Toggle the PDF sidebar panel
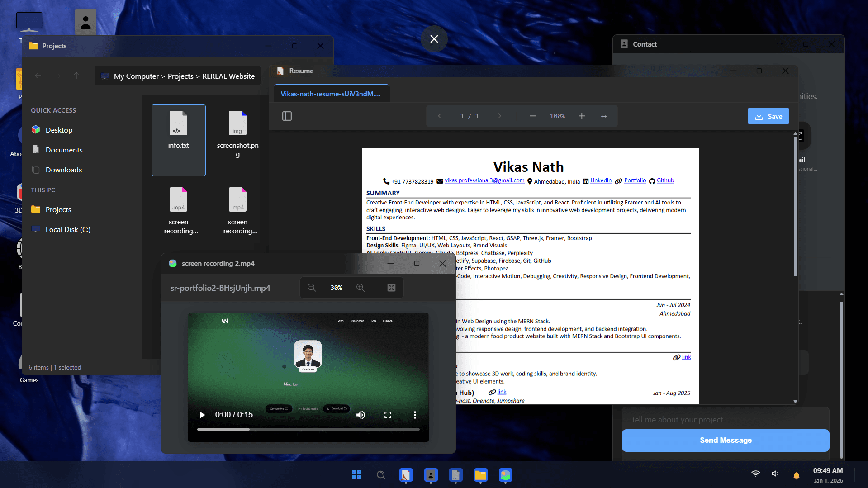 [x=287, y=116]
